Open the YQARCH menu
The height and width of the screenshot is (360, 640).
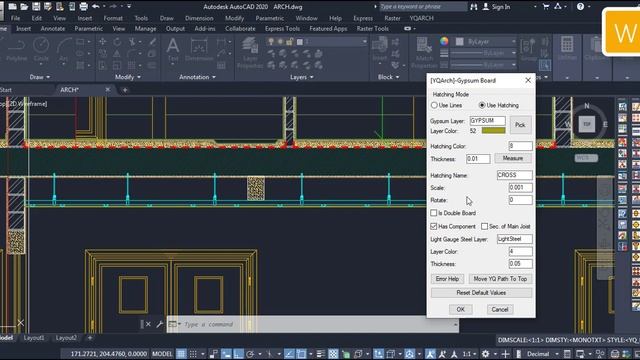point(421,18)
